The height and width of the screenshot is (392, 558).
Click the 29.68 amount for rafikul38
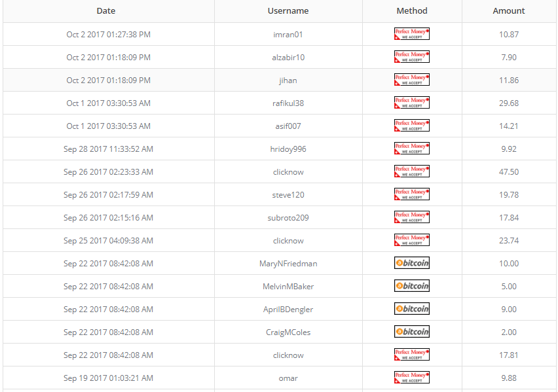[509, 103]
